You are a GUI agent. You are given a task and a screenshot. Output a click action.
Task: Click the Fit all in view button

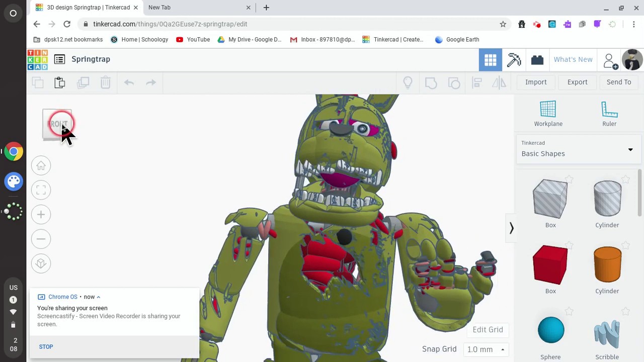(41, 190)
